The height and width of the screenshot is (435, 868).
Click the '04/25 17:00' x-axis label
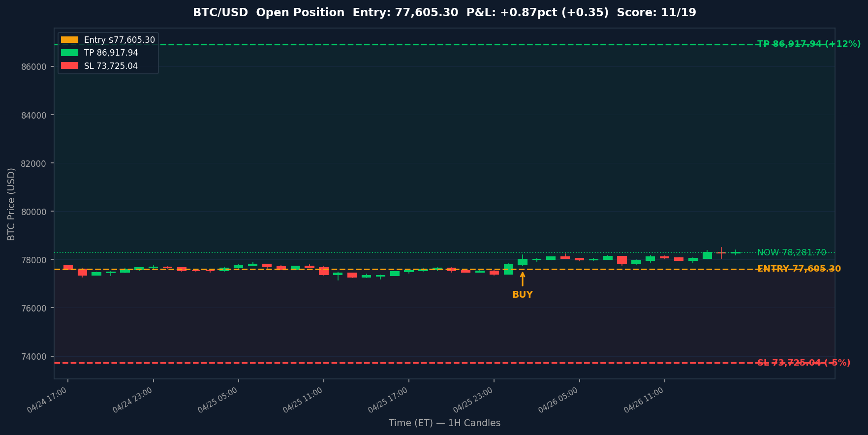point(388,400)
